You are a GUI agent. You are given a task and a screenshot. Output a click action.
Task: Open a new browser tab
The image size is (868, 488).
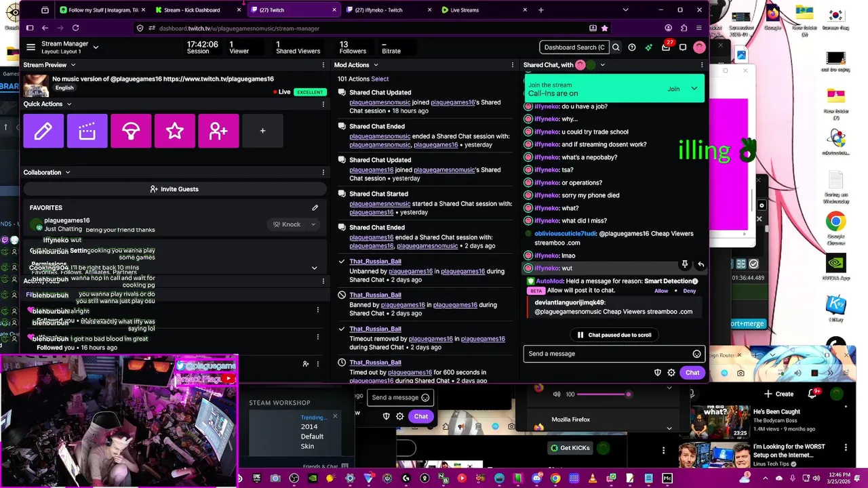pos(540,10)
